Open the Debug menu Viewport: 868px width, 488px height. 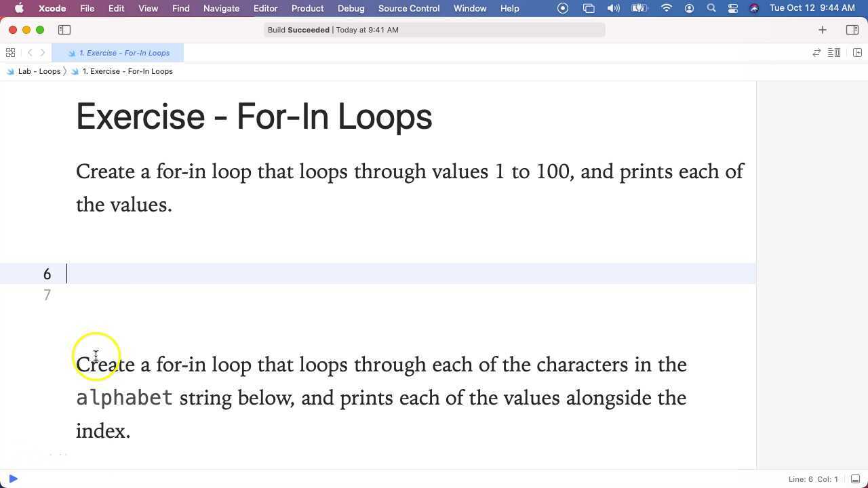351,8
